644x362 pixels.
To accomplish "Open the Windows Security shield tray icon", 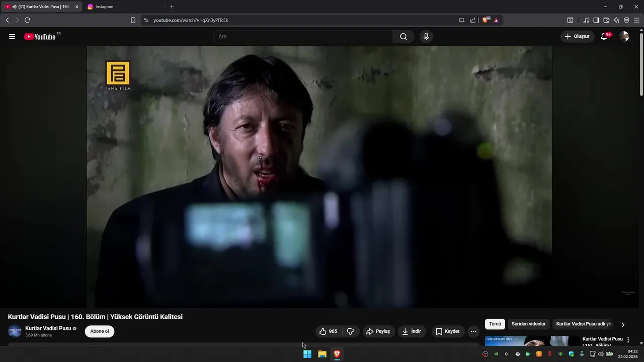I will coord(571,354).
